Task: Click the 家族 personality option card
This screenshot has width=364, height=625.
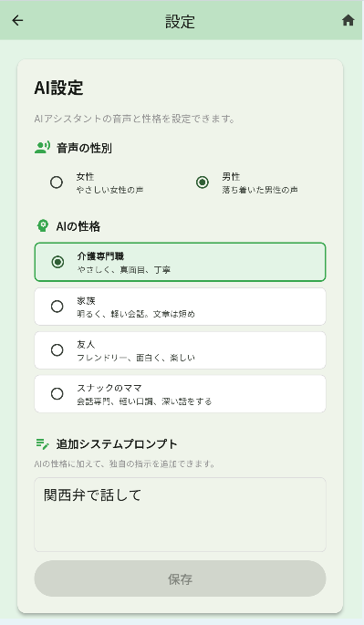Action: click(181, 307)
